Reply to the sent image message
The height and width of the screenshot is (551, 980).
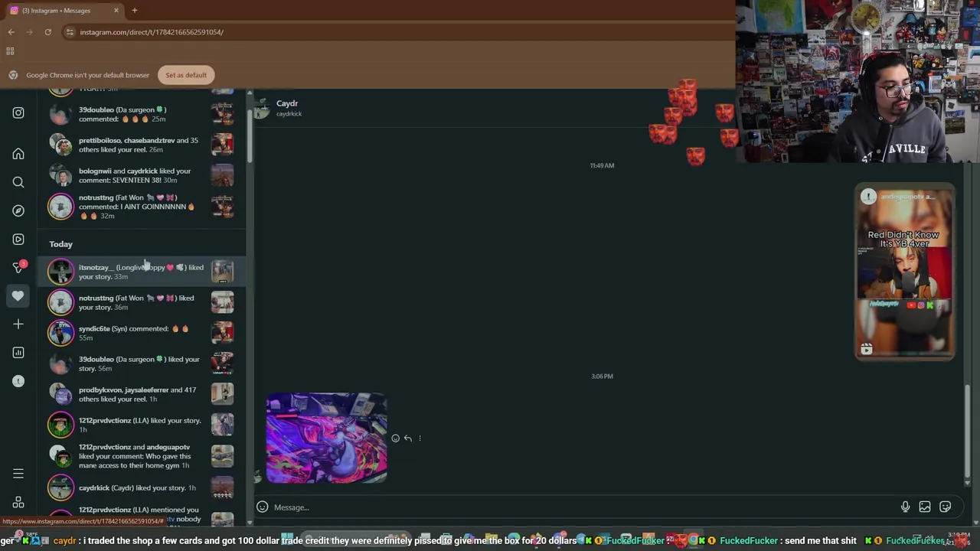tap(407, 439)
